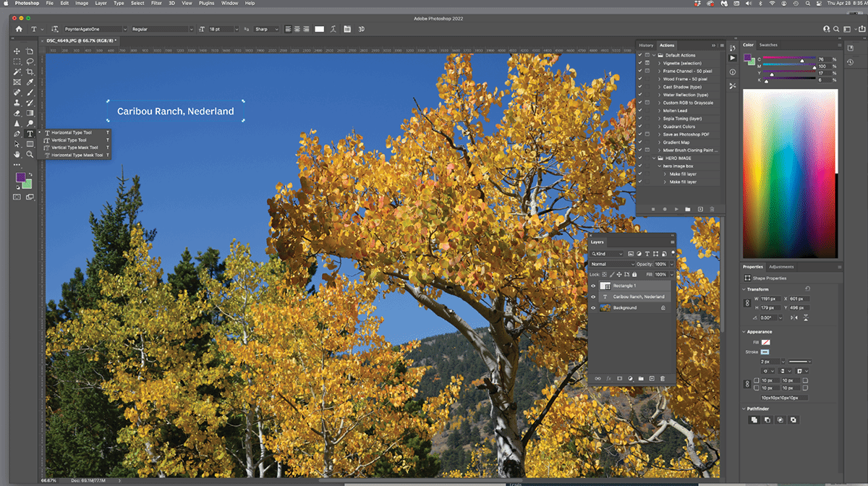Select the Lasso tool
Viewport: 868px width, 486px height.
[30, 62]
